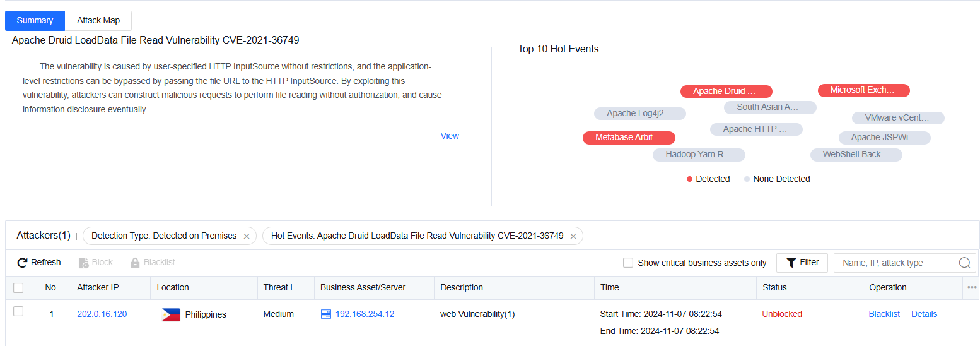This screenshot has width=980, height=346.
Task: Click the Top 10 Hot Events heading
Action: pos(558,49)
